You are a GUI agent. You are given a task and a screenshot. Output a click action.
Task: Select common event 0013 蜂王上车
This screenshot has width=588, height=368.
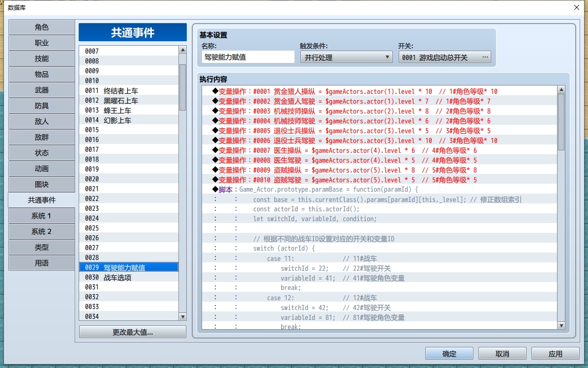coord(129,110)
